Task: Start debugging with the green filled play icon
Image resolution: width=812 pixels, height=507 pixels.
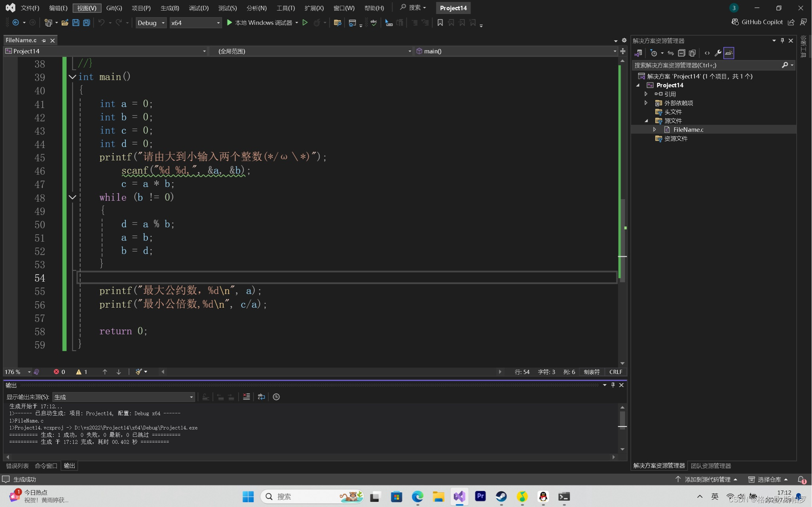Action: click(x=230, y=23)
